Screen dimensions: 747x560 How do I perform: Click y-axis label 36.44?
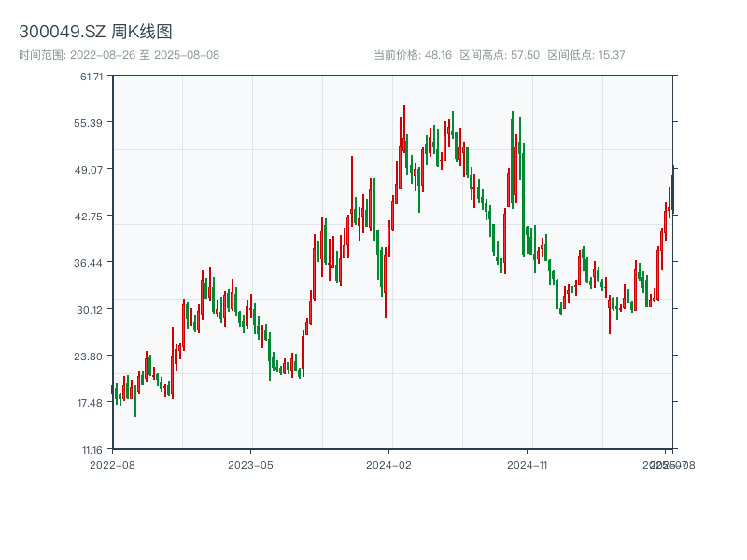[x=88, y=263]
